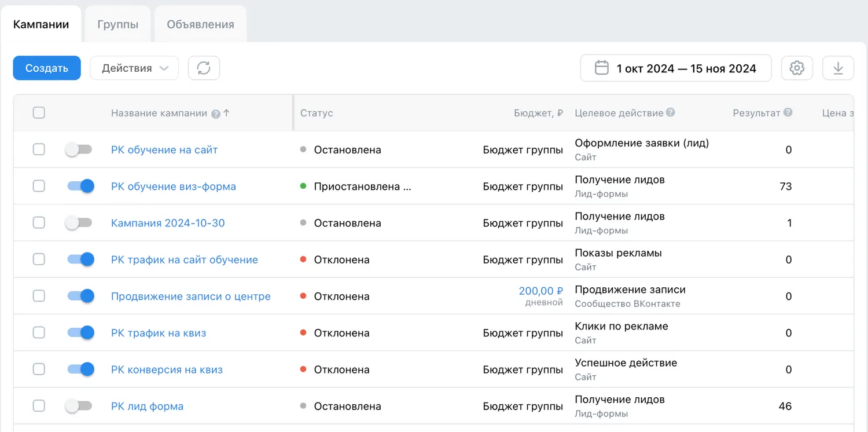
Task: Click the download export icon
Action: point(838,68)
